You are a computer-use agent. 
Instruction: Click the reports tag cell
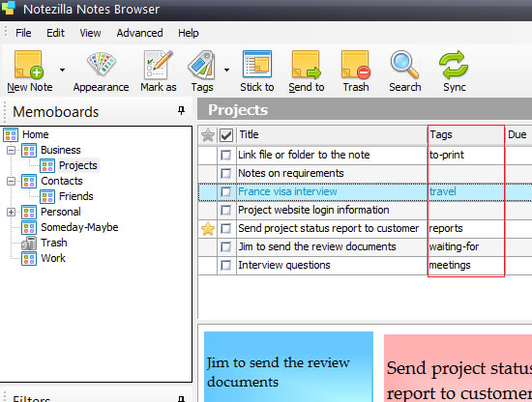[x=466, y=228]
